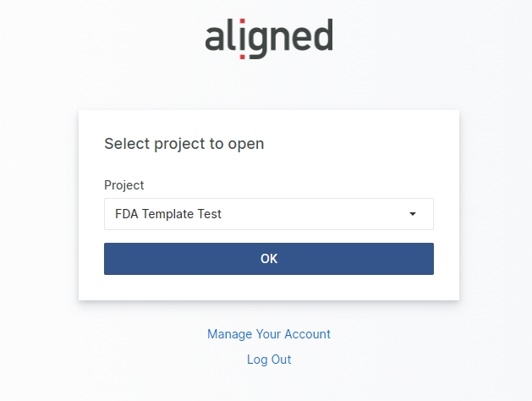This screenshot has height=401, width=532.
Task: Show available projects with the triangle arrow
Action: click(x=413, y=214)
